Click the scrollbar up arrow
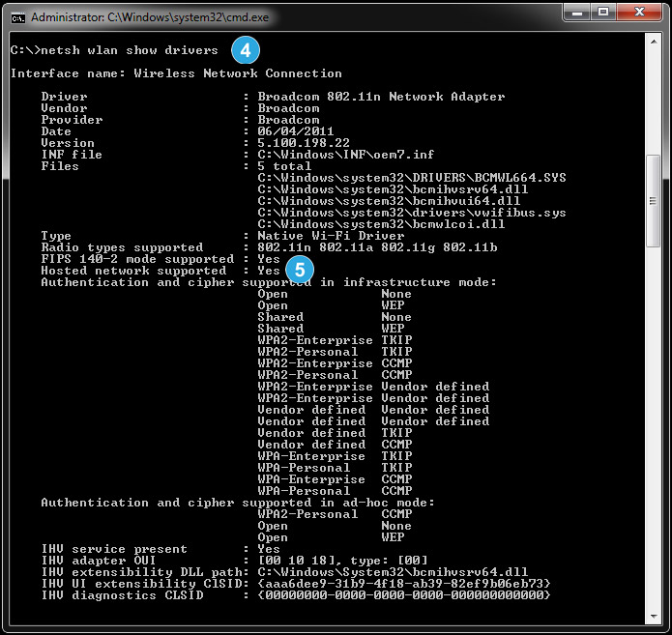This screenshot has height=635, width=672. pos(654,42)
